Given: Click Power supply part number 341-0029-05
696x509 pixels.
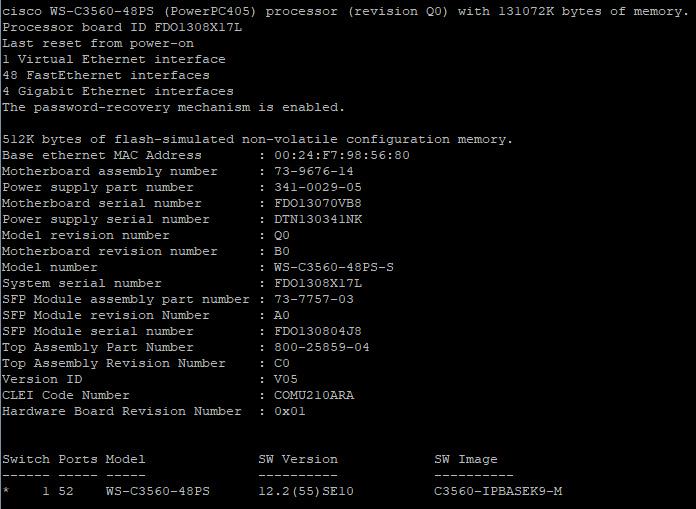Looking at the screenshot, I should coord(317,187).
